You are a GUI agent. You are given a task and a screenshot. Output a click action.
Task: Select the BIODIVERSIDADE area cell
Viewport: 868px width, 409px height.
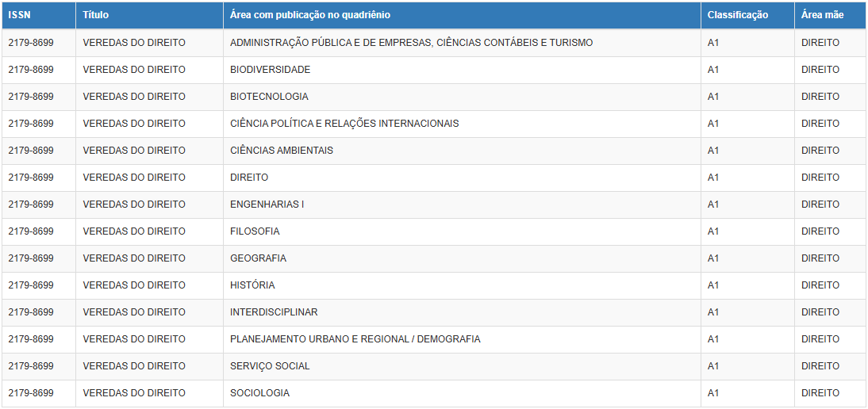tap(270, 70)
